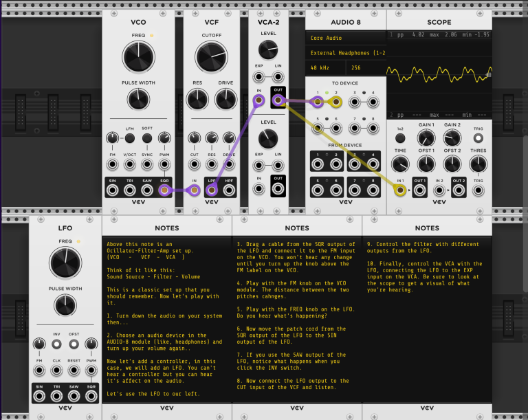Click the upper VCA-2 OUT jack
Screen dimensions: 528x420
click(x=278, y=100)
